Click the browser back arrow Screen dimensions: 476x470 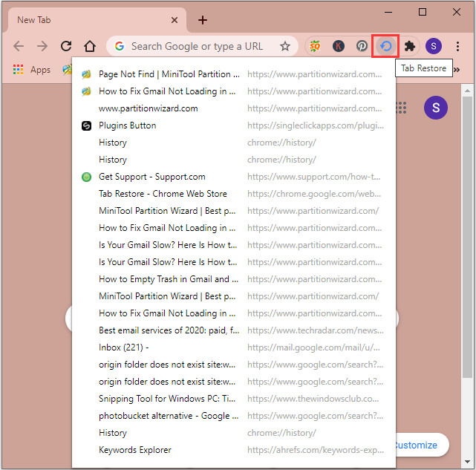tap(19, 46)
